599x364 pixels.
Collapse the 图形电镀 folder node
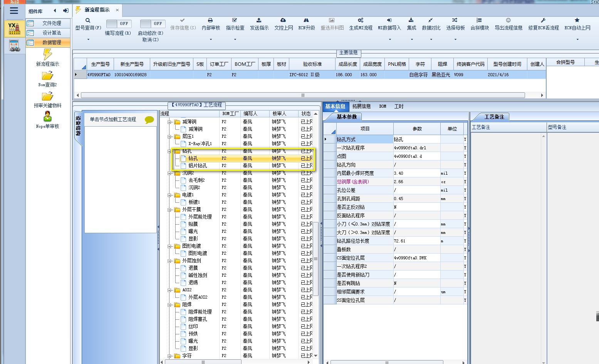pos(169,246)
